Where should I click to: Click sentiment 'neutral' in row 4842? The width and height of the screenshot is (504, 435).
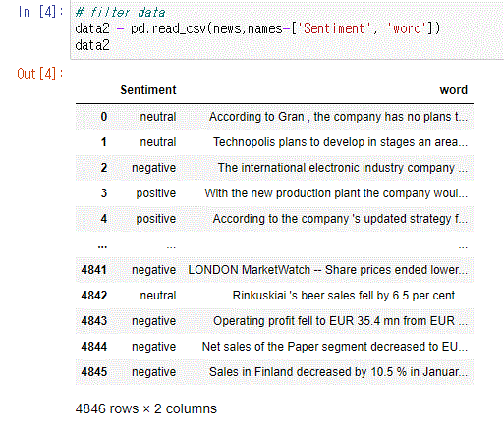(x=158, y=296)
